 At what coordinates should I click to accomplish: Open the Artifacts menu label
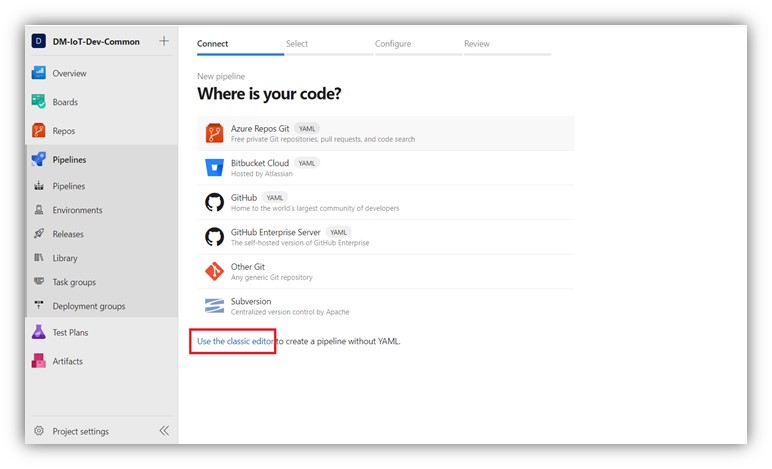[x=67, y=361]
